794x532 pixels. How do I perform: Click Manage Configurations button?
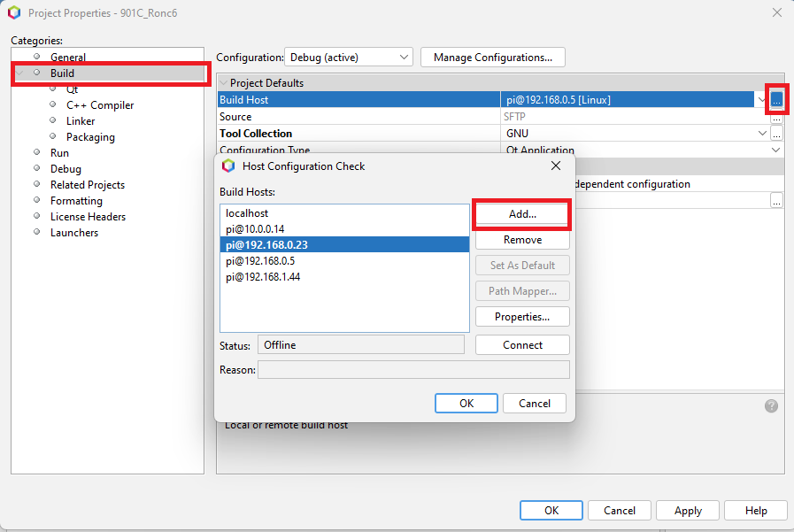point(493,58)
